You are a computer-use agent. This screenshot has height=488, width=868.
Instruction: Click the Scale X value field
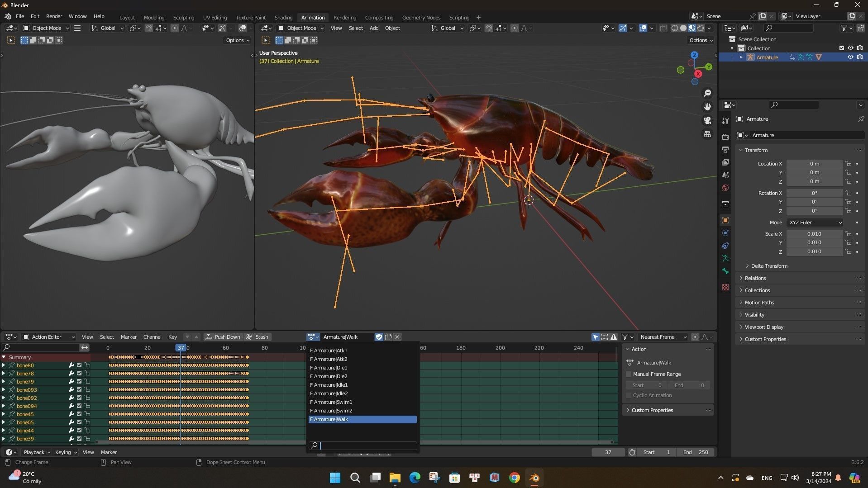[x=814, y=234]
